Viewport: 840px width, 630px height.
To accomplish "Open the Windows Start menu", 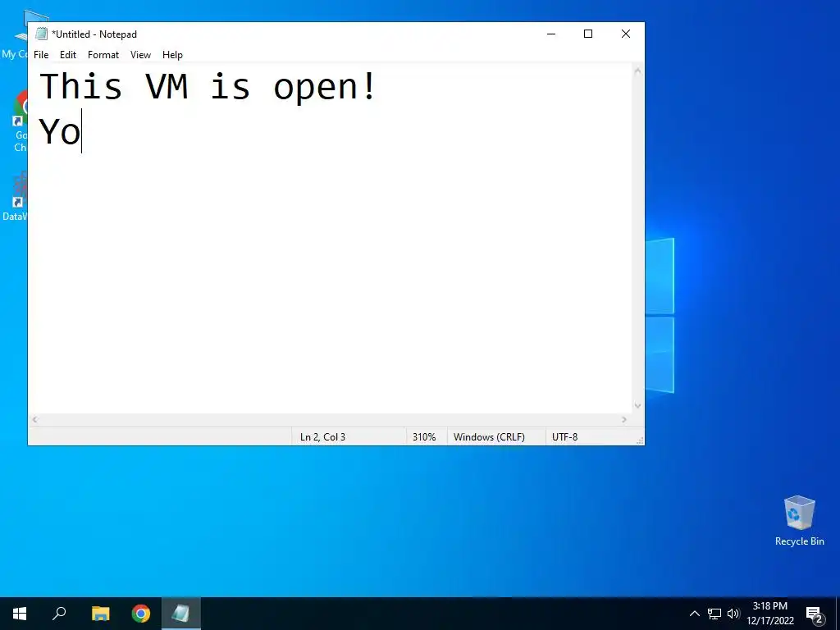I will point(20,614).
